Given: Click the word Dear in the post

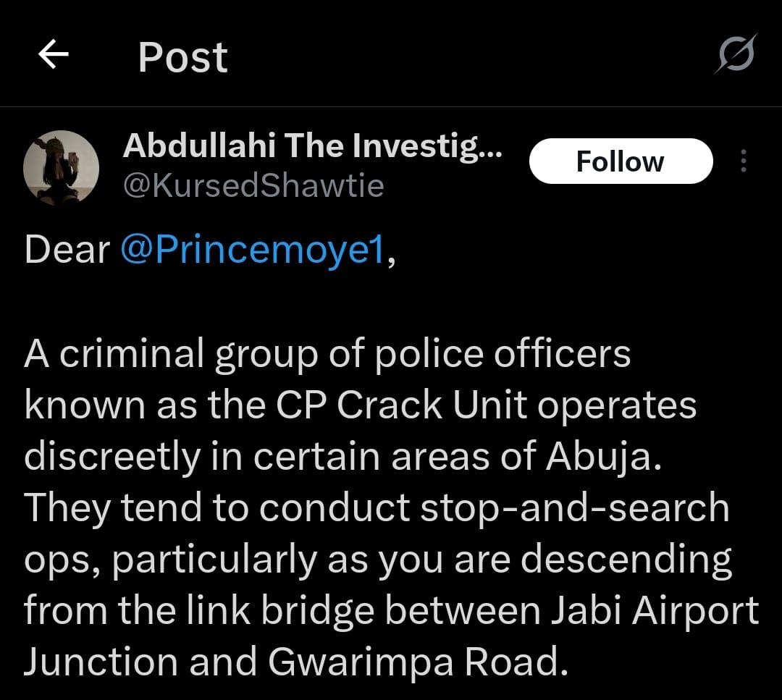Looking at the screenshot, I should tap(67, 249).
